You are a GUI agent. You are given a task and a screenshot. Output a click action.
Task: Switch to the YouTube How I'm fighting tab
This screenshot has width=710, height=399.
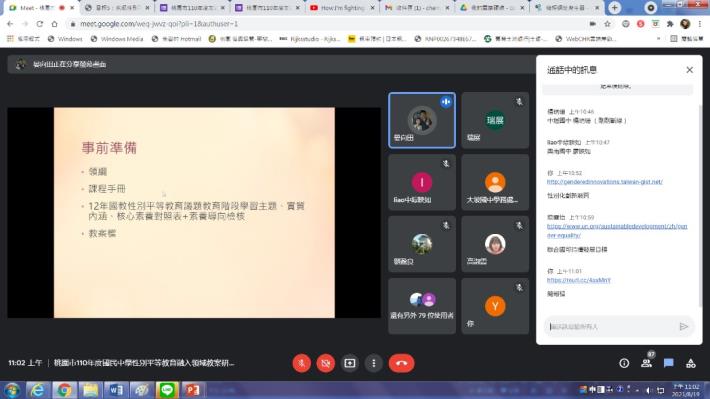tap(342, 8)
